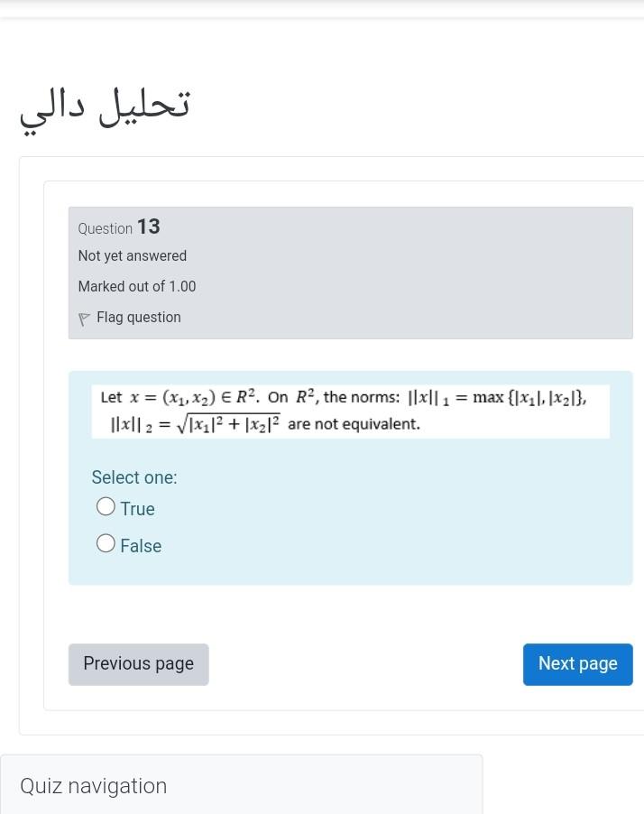
Task: Select the True radio button
Action: coord(106,506)
